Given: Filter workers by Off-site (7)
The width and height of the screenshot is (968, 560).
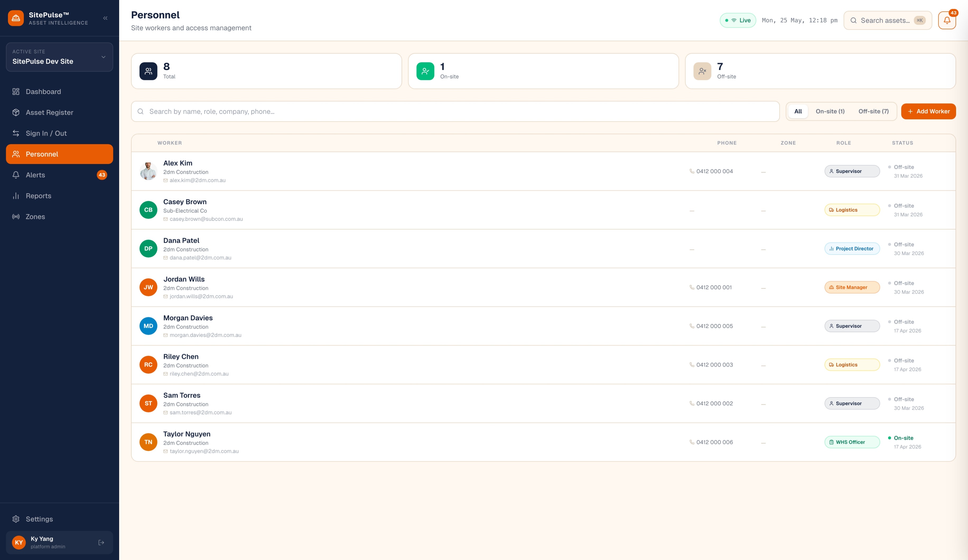Looking at the screenshot, I should [x=873, y=111].
